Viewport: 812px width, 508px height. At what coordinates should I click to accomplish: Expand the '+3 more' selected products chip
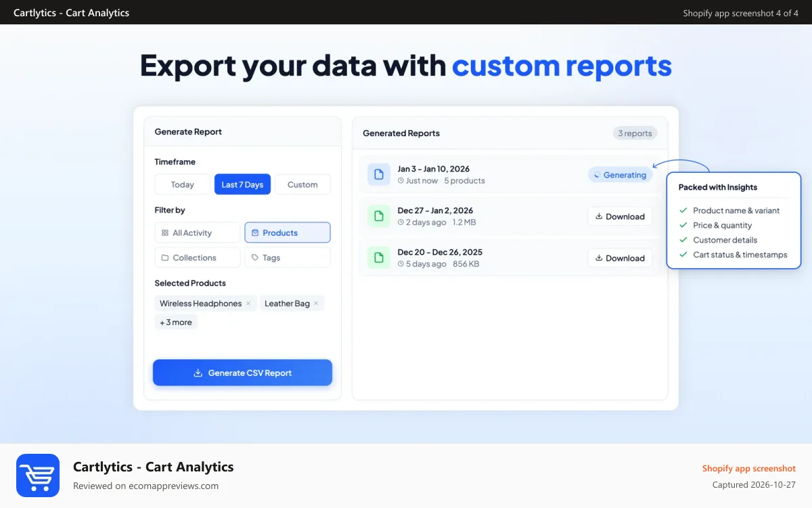click(176, 322)
